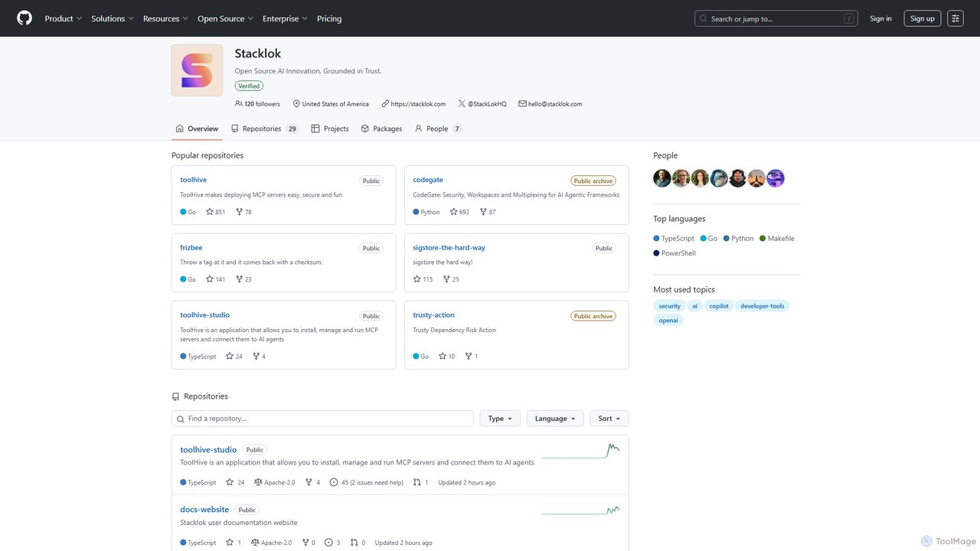Expand the Solutions menu
The width and height of the screenshot is (980, 551).
coord(113,18)
